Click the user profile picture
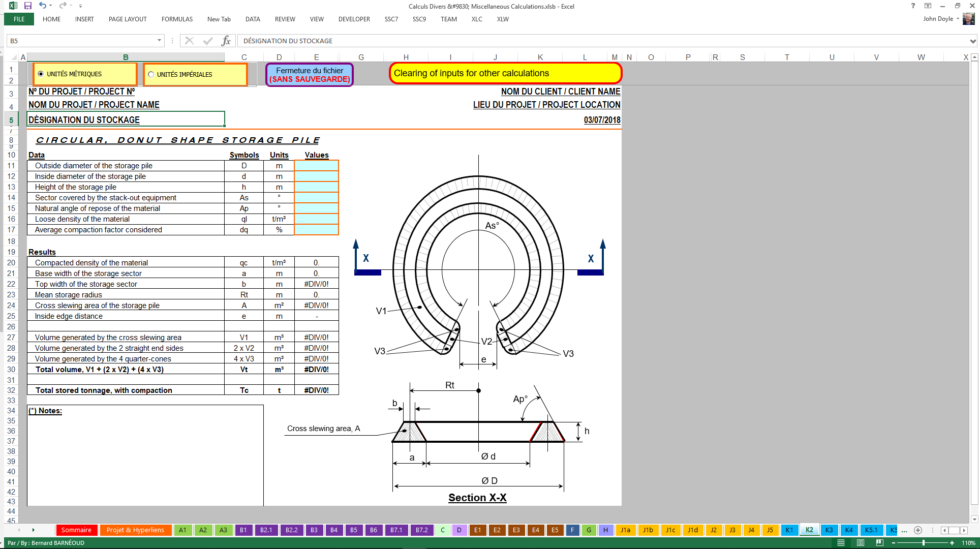Screen dimensions: 980x549 coord(969,19)
